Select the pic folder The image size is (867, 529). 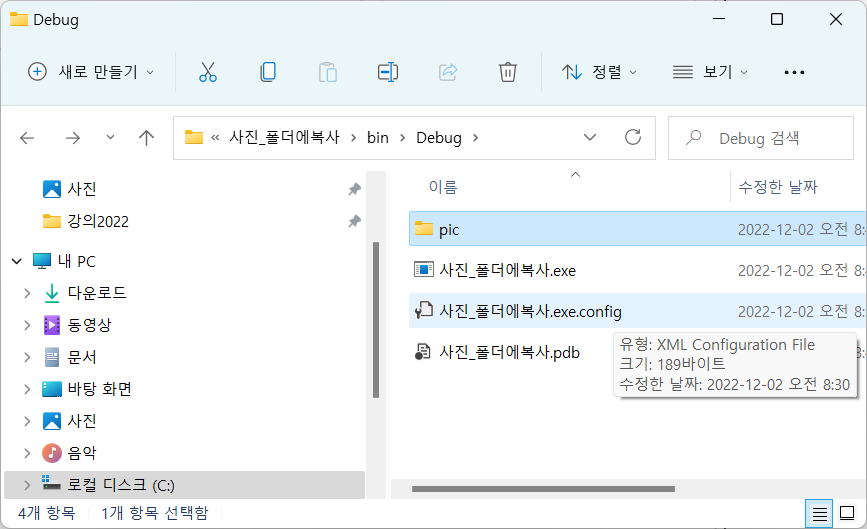(x=637, y=229)
